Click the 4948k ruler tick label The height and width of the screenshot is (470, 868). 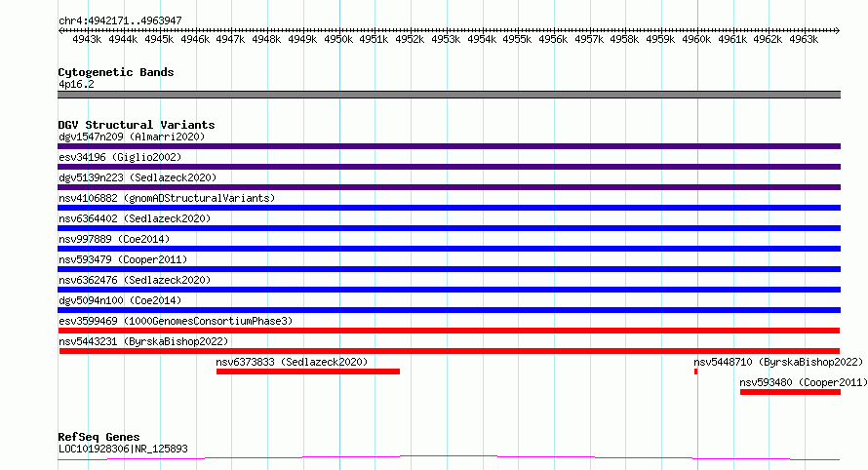266,39
